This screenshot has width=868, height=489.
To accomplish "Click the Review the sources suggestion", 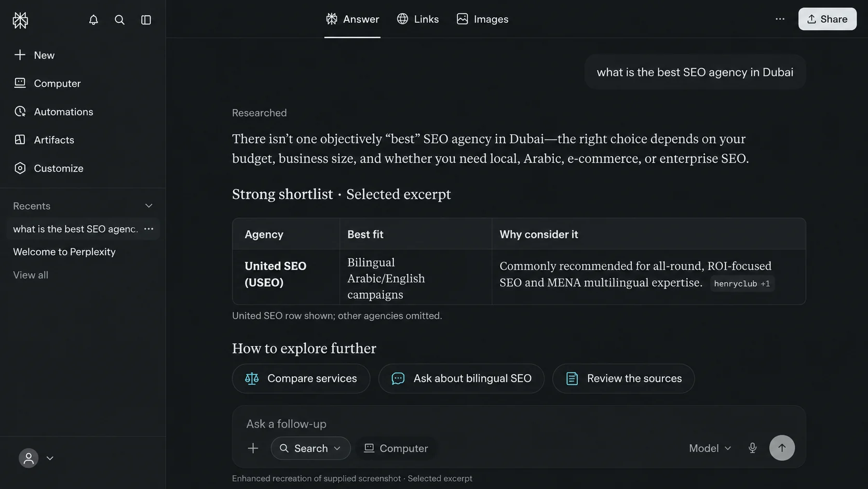I will point(623,379).
